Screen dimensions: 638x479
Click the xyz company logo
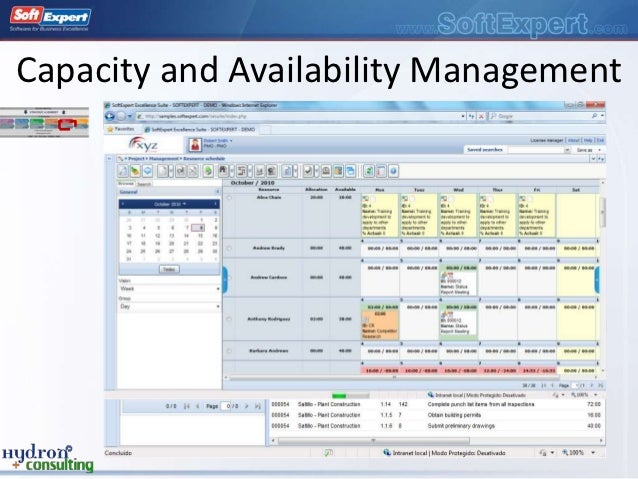click(x=144, y=144)
